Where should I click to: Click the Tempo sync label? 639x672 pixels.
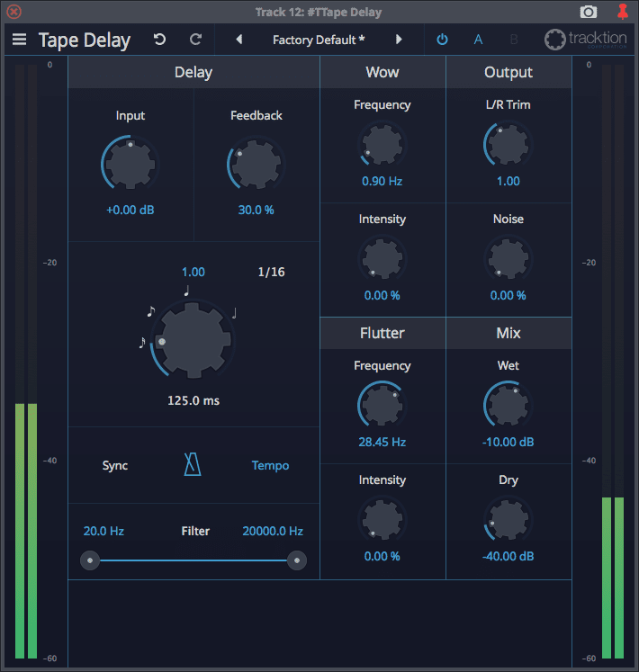[270, 465]
